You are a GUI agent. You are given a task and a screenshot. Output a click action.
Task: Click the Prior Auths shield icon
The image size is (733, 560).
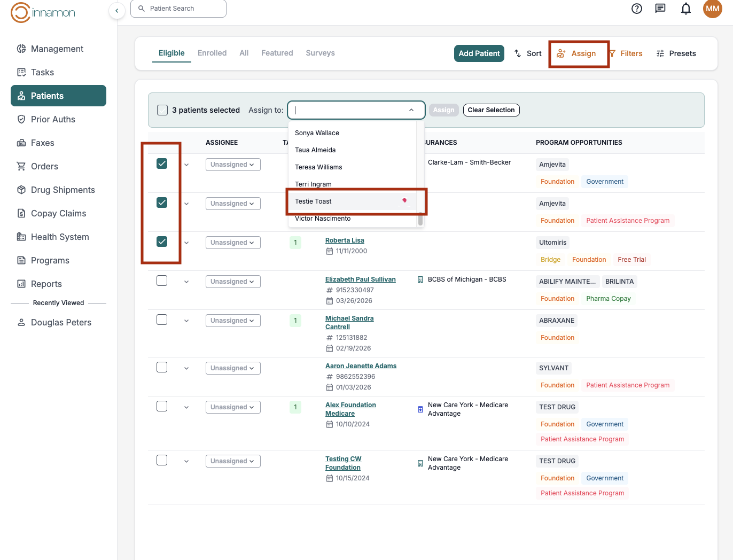(21, 119)
